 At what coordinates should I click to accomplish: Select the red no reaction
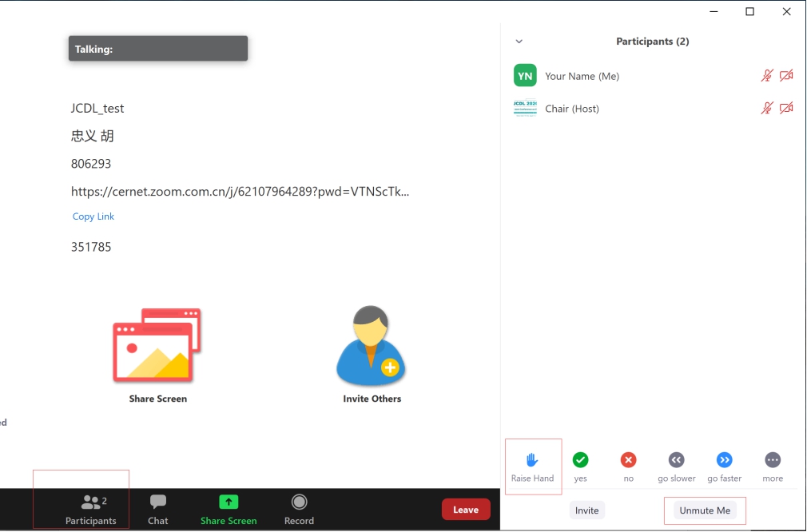tap(629, 460)
